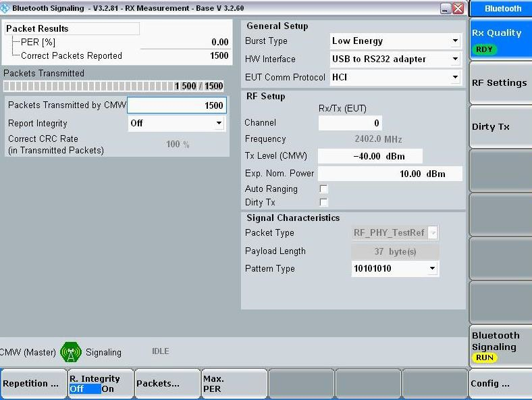Click the IDLE status text
Image resolution: width=532 pixels, height=400 pixels.
[161, 351]
